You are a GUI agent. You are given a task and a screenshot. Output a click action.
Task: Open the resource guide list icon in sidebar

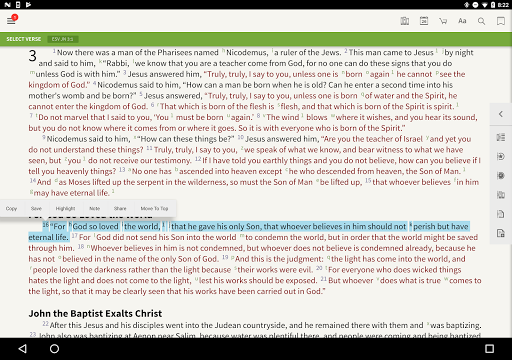coord(501,137)
